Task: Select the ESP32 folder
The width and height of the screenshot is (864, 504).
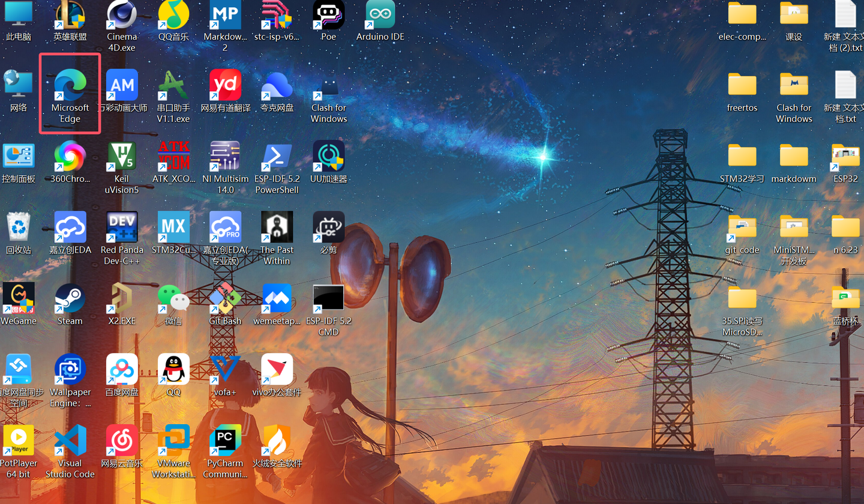Action: point(846,156)
